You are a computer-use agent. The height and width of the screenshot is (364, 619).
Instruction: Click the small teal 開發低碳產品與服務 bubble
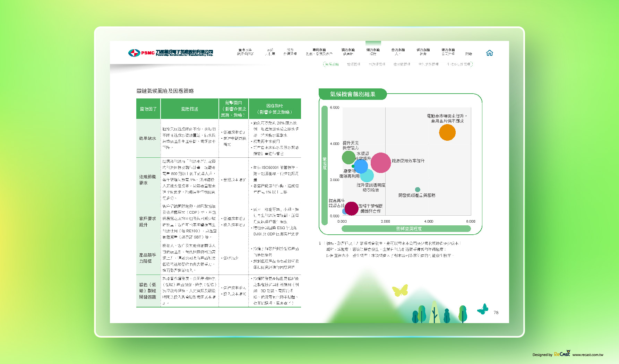click(418, 190)
